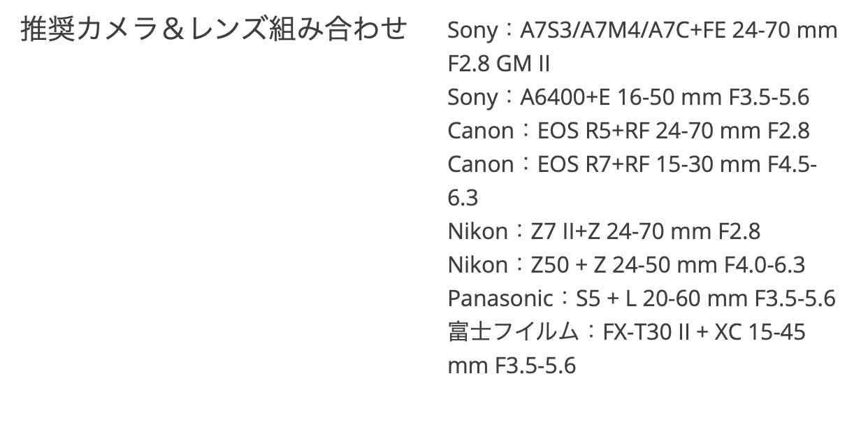This screenshot has height=432, width=868.
Task: Click the 推奨カメラ&レンズ組み合わせ heading
Action: pyautogui.click(x=214, y=30)
